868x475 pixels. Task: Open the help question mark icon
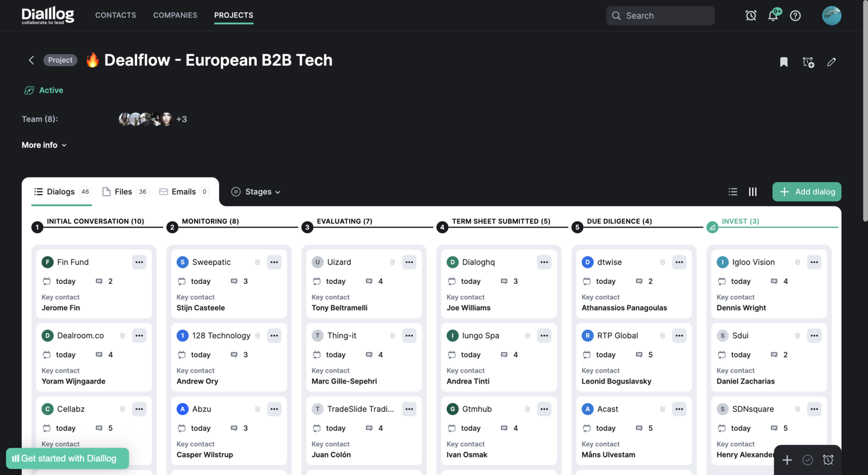click(795, 15)
